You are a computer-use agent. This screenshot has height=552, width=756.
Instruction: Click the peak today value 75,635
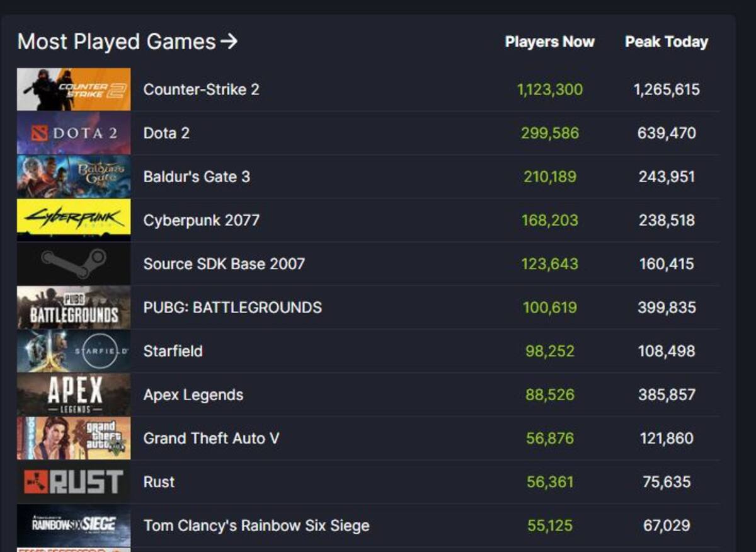point(667,482)
